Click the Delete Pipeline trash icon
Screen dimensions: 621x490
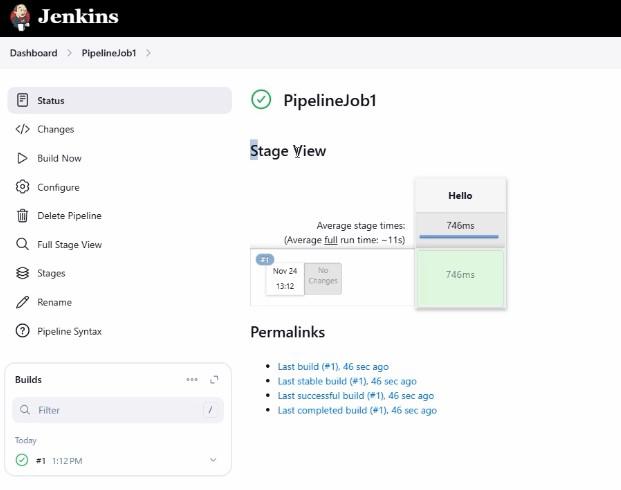tap(23, 215)
